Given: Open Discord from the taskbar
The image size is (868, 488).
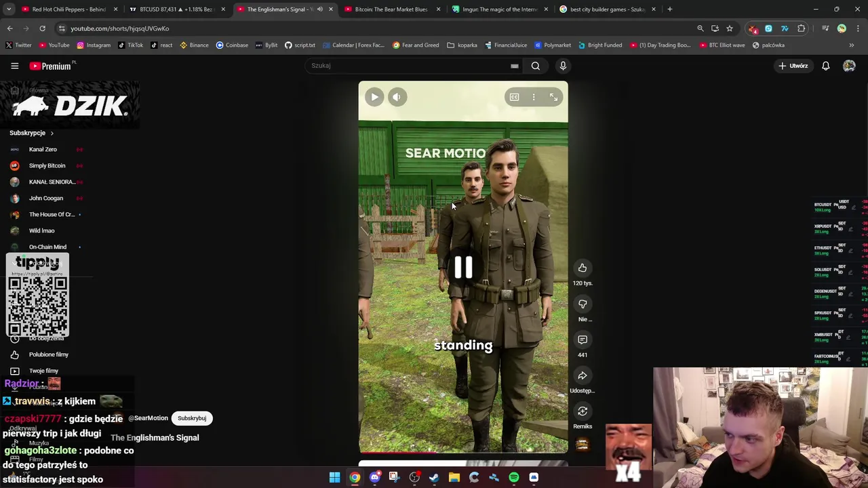Looking at the screenshot, I should click(374, 477).
